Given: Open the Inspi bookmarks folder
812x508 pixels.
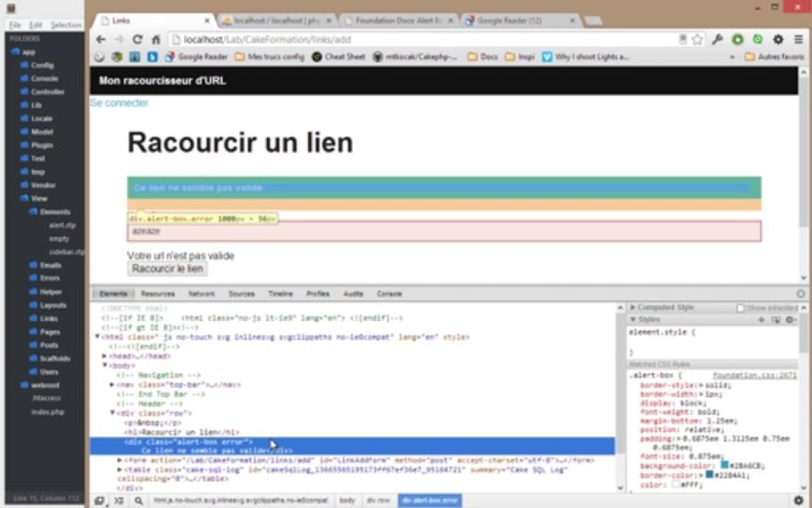Looking at the screenshot, I should tap(520, 57).
